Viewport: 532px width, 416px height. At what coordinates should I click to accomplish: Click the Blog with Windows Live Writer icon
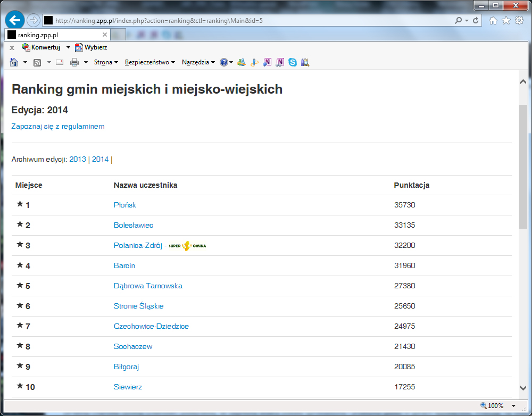tap(254, 62)
